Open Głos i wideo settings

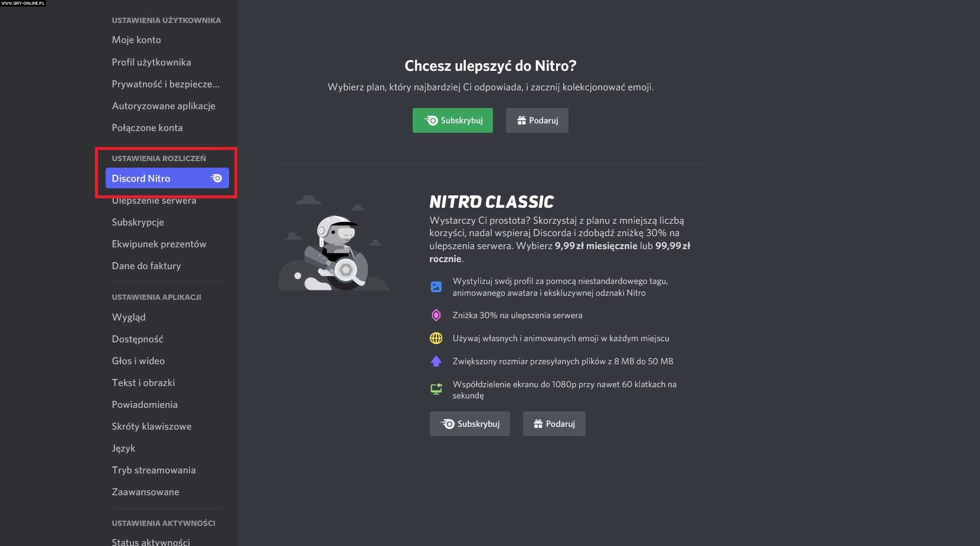(138, 361)
